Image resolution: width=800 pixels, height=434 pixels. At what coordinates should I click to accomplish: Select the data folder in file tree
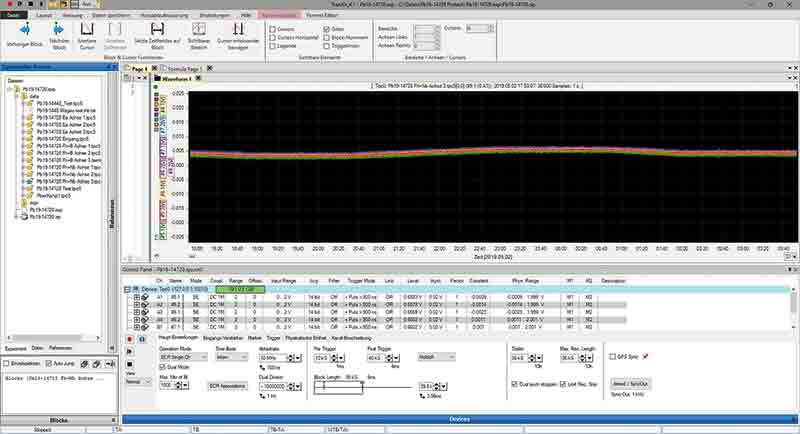pyautogui.click(x=34, y=96)
